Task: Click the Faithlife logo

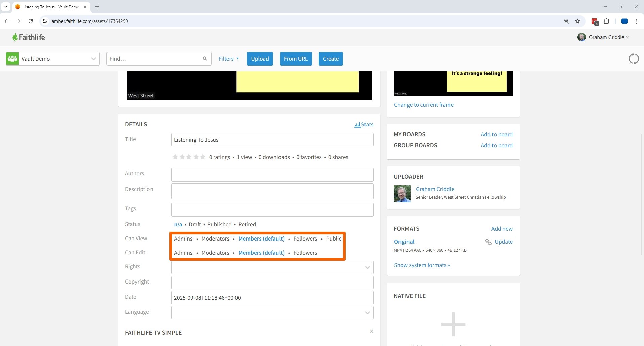Action: click(29, 37)
